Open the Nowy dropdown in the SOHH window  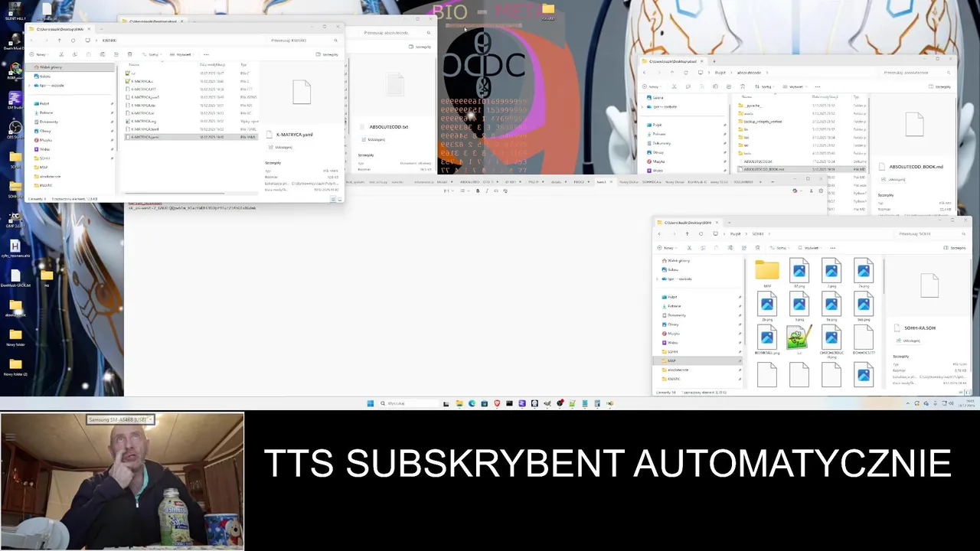pos(667,248)
